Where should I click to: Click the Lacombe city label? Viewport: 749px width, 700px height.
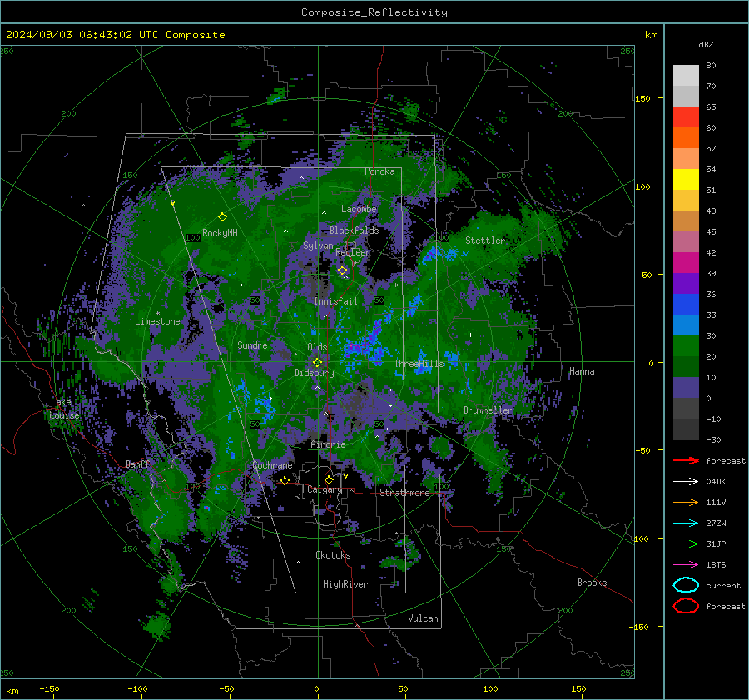pos(359,209)
